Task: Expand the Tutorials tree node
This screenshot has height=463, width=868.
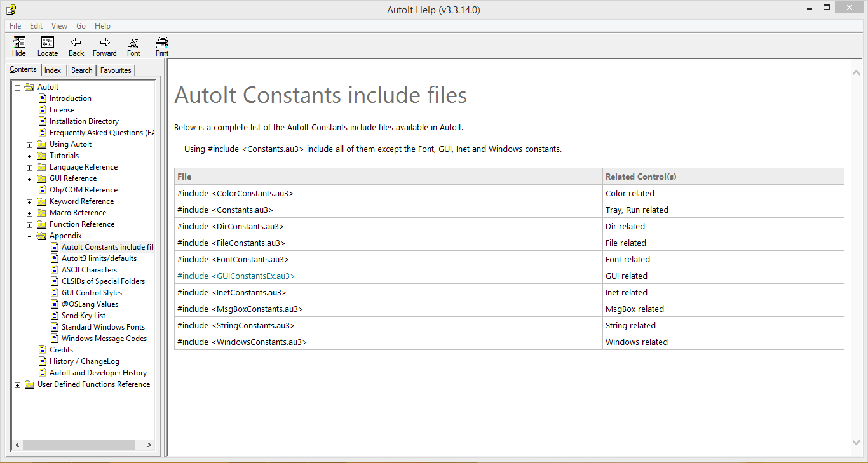Action: pyautogui.click(x=29, y=156)
